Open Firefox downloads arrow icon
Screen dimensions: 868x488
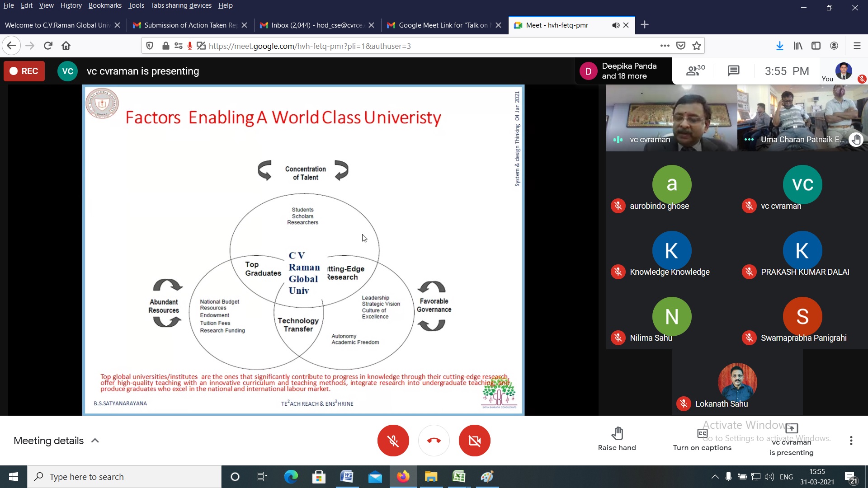[x=779, y=46]
